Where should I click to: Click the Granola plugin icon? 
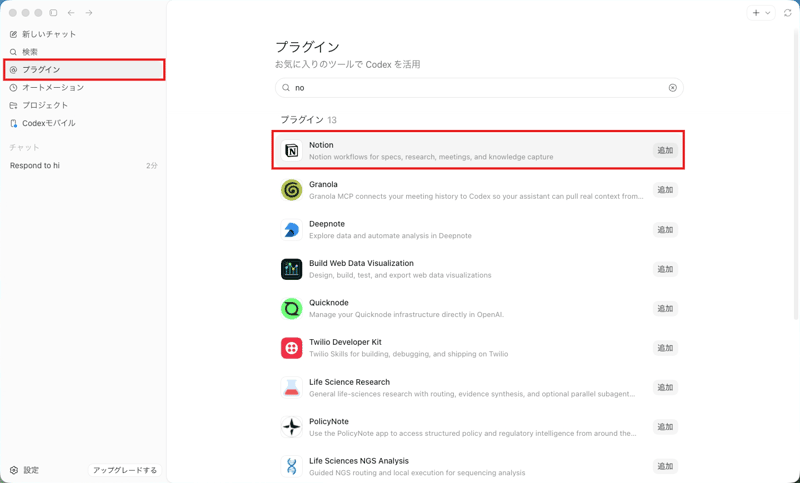[x=291, y=190]
